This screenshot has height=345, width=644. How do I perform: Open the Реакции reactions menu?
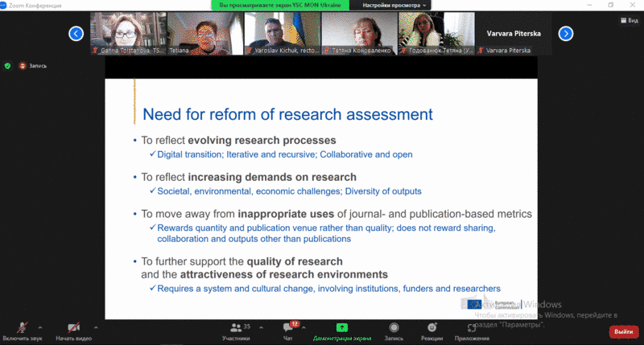pos(432,331)
